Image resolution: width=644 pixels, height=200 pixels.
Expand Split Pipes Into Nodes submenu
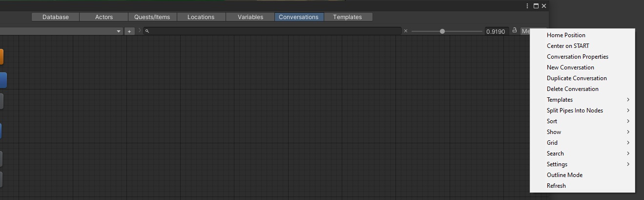[x=582, y=111]
